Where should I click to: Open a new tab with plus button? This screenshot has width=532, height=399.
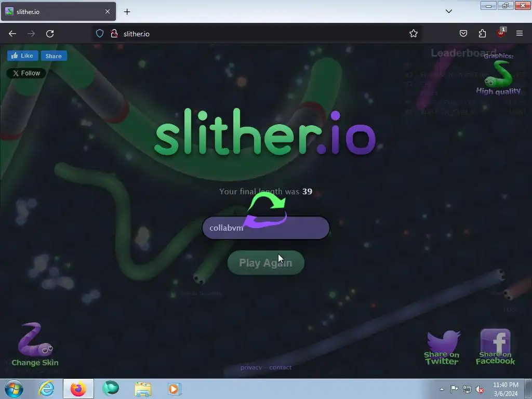coord(127,12)
